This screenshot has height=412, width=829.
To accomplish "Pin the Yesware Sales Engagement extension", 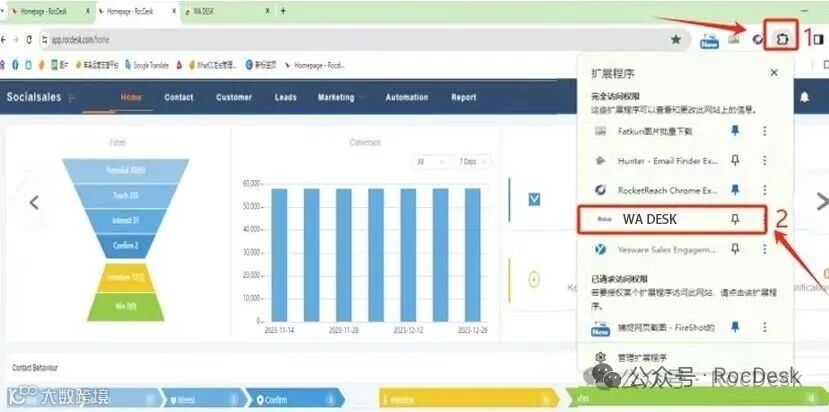I will 735,249.
